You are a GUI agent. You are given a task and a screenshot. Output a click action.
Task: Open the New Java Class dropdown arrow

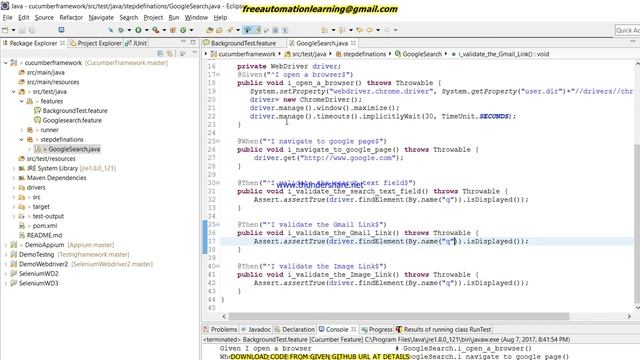click(191, 30)
